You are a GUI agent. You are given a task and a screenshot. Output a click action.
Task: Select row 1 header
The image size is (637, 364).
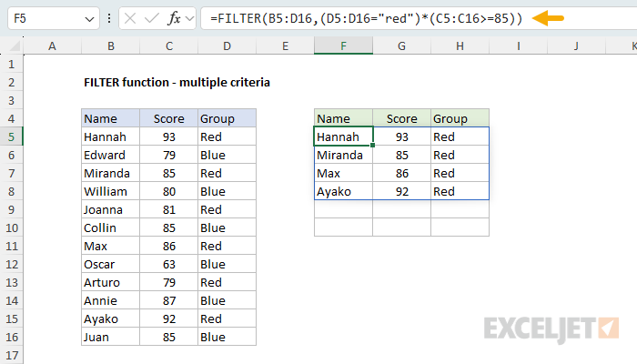point(11,65)
